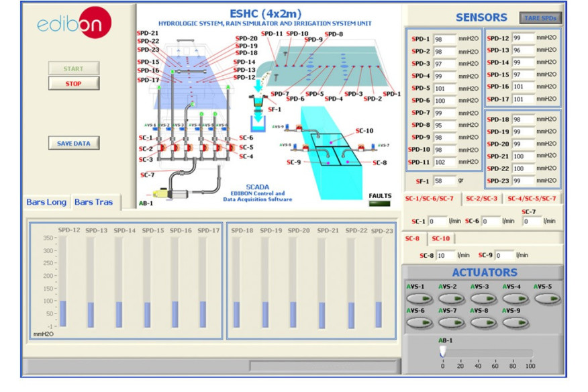Toggle the AVS-1 actuator switch
588x392 pixels.
tap(420, 299)
